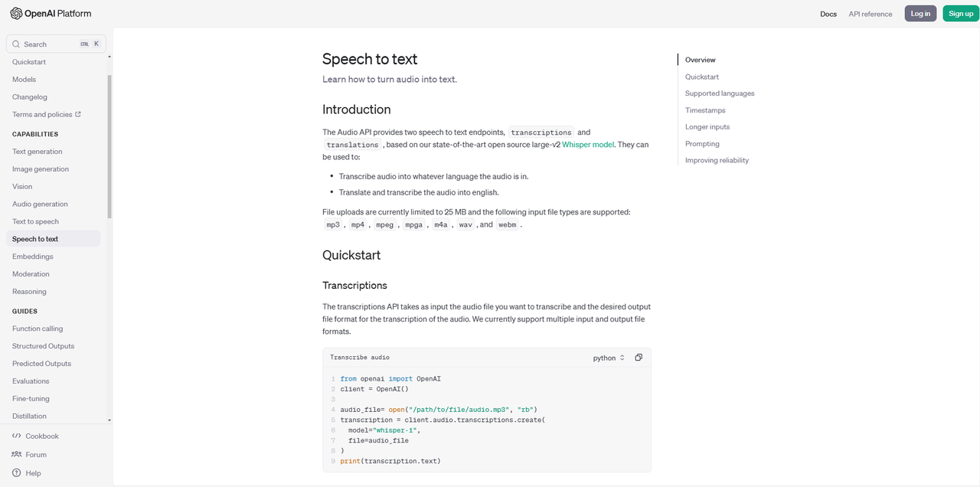The image size is (980, 487).
Task: Click sidebar scroll up arrow
Action: (x=109, y=57)
